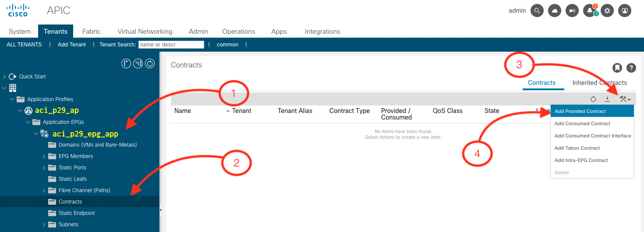Click the Tenant Search input field
Viewport: 644px width, 232px height.
pyautogui.click(x=171, y=45)
